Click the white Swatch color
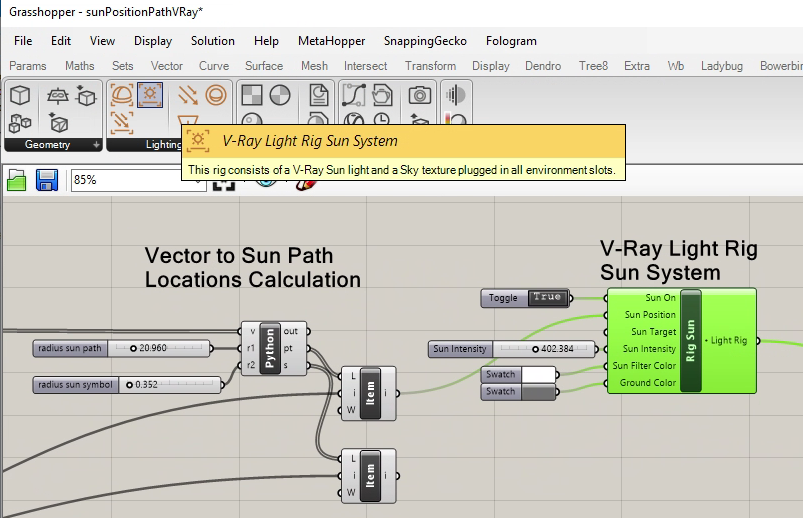The height and width of the screenshot is (518, 803). tap(539, 375)
